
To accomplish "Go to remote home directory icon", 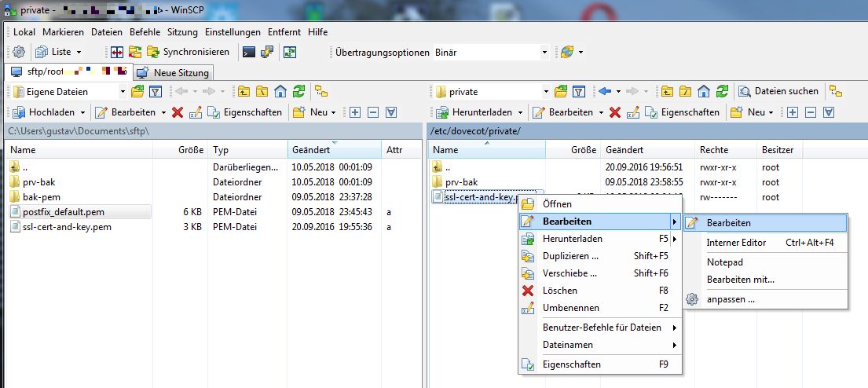I will click(x=704, y=91).
